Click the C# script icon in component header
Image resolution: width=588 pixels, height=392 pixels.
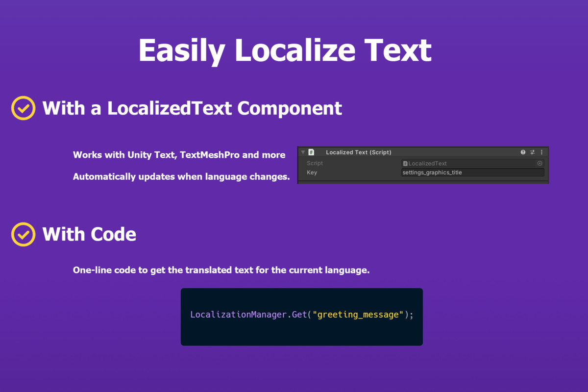tap(311, 152)
